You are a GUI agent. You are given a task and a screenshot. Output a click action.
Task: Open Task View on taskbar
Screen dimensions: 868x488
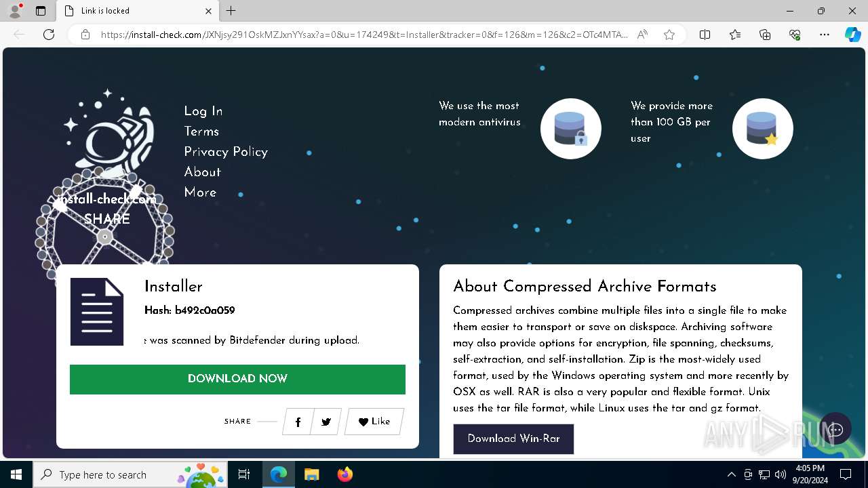click(245, 474)
